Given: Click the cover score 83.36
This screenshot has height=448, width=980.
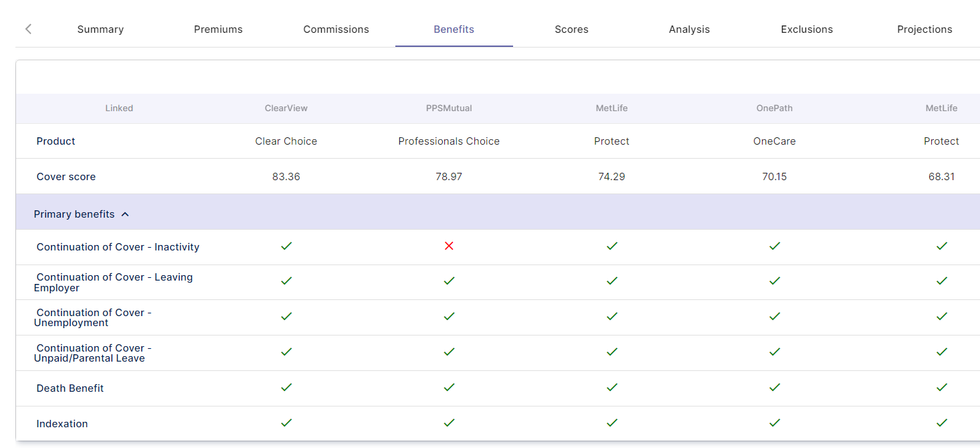Looking at the screenshot, I should pos(286,177).
